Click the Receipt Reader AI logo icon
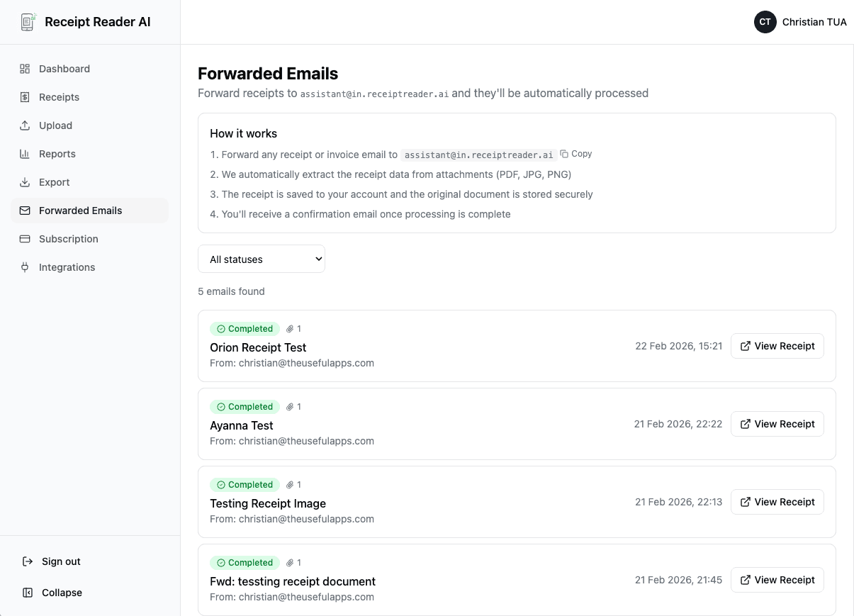This screenshot has width=854, height=616. (28, 22)
